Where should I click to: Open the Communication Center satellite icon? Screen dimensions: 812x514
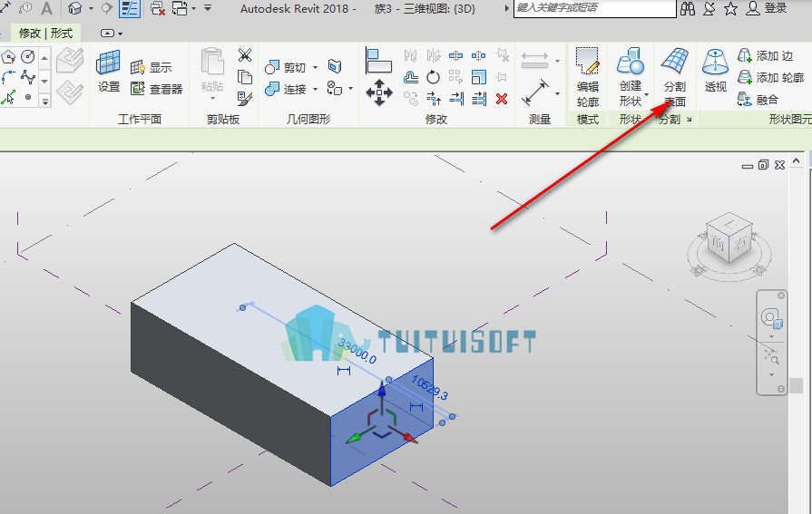coord(709,8)
